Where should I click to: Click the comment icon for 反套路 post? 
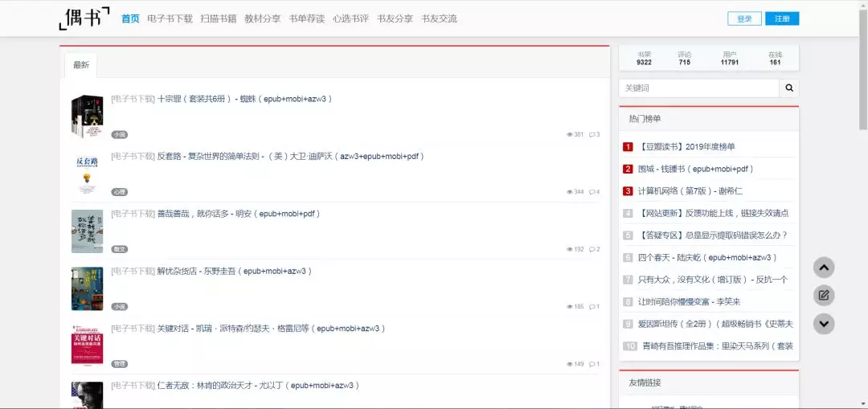point(592,192)
